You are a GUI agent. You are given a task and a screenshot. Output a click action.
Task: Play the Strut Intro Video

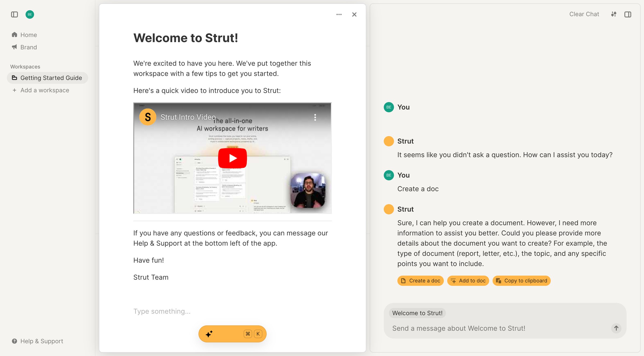[232, 158]
